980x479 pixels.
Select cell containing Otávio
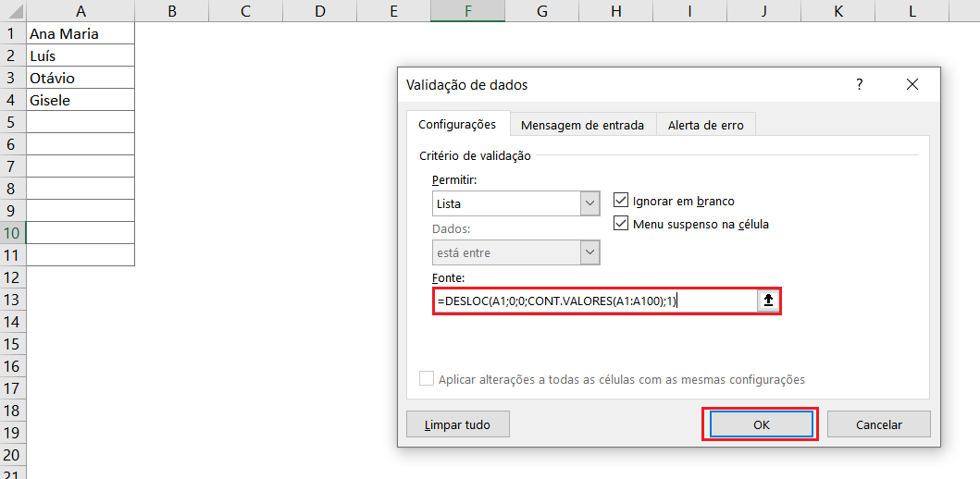pyautogui.click(x=81, y=78)
